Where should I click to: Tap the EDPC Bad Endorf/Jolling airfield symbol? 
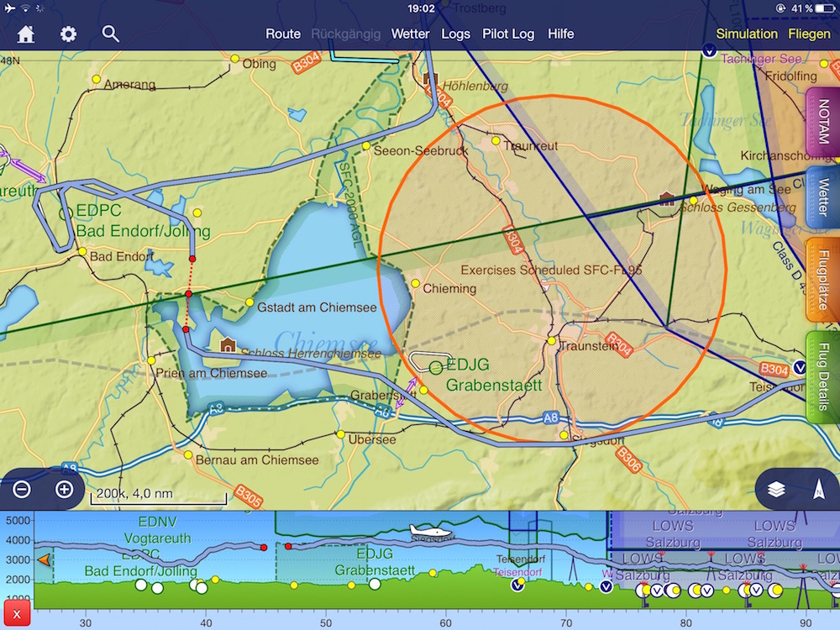coord(66,213)
